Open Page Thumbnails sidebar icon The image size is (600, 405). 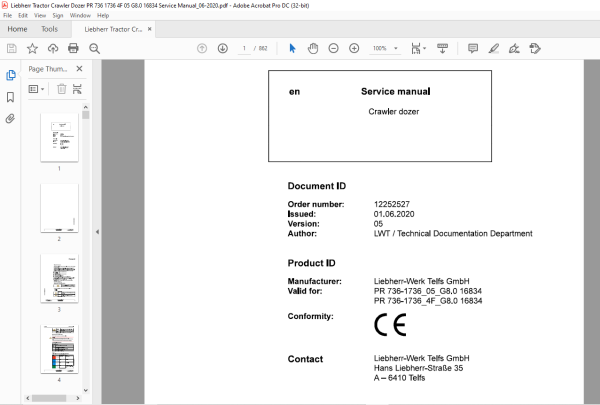coord(11,75)
